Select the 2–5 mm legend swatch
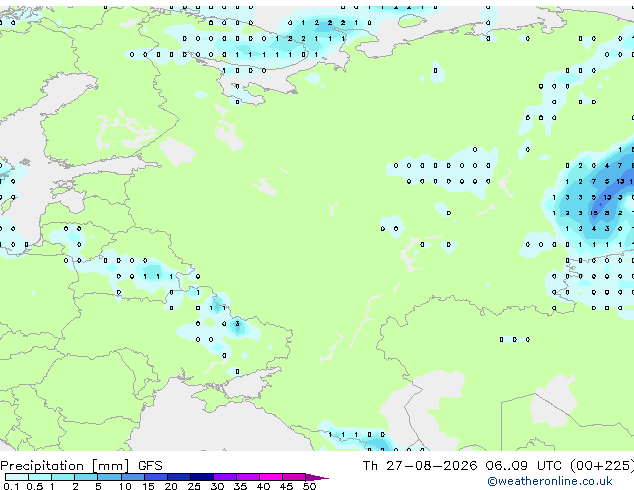Viewport: 634px width, 490px height. click(86, 477)
